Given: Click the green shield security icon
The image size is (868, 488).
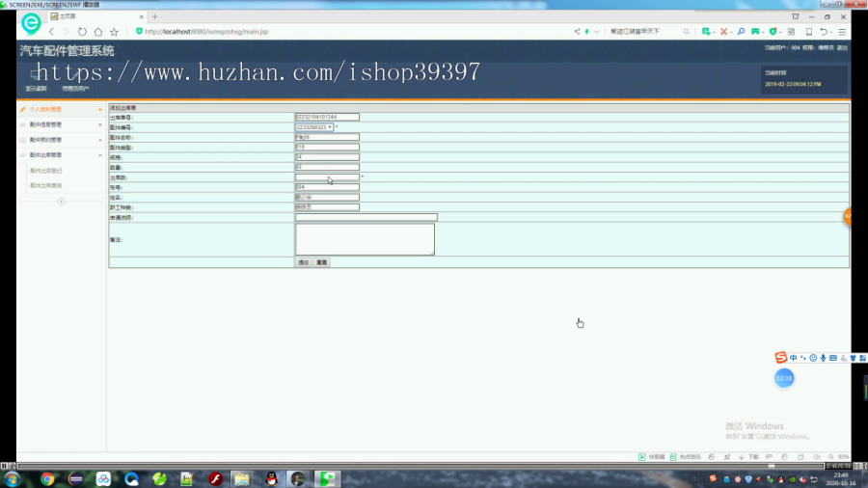Looking at the screenshot, I should point(773,32).
